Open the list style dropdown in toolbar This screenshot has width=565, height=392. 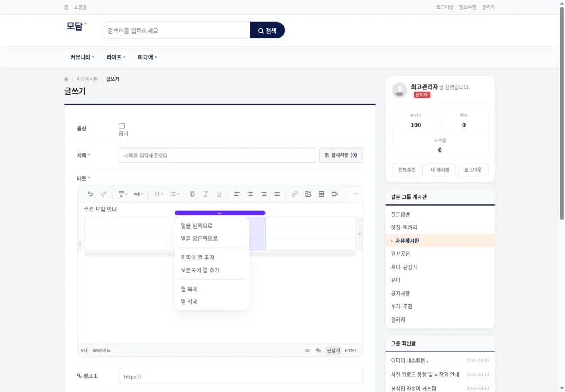tap(175, 194)
